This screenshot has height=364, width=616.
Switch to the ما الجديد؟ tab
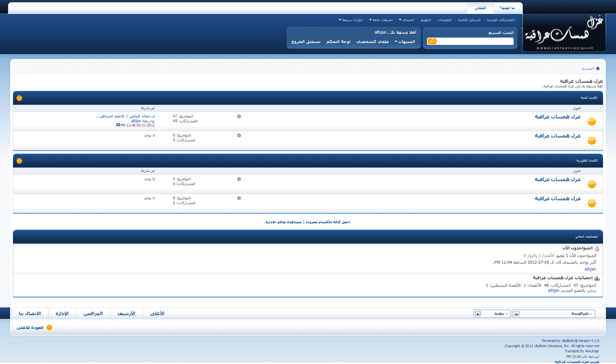point(508,8)
